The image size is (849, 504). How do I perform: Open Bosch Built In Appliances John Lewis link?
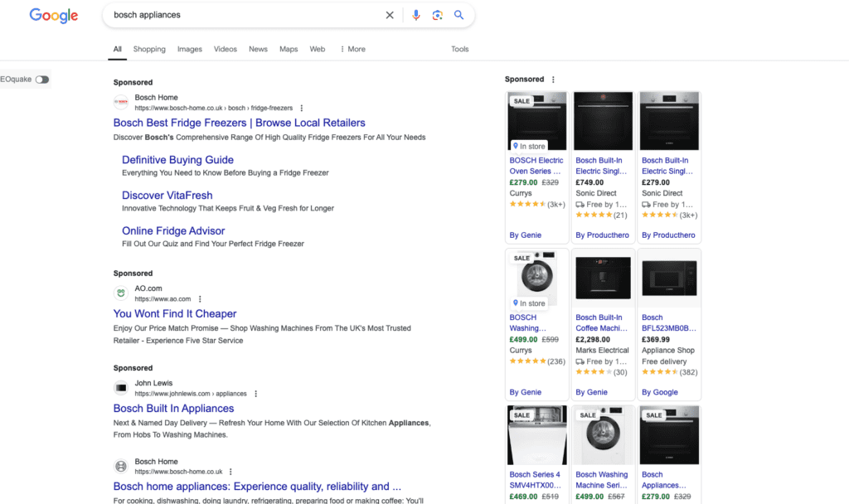tap(174, 409)
